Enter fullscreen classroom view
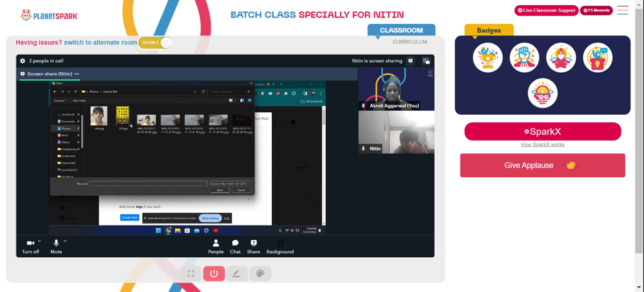 191,273
